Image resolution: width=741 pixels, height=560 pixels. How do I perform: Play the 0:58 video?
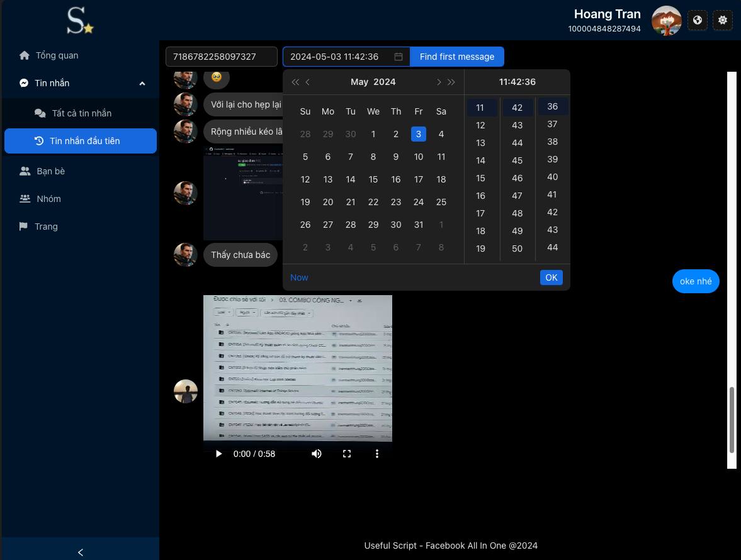218,454
